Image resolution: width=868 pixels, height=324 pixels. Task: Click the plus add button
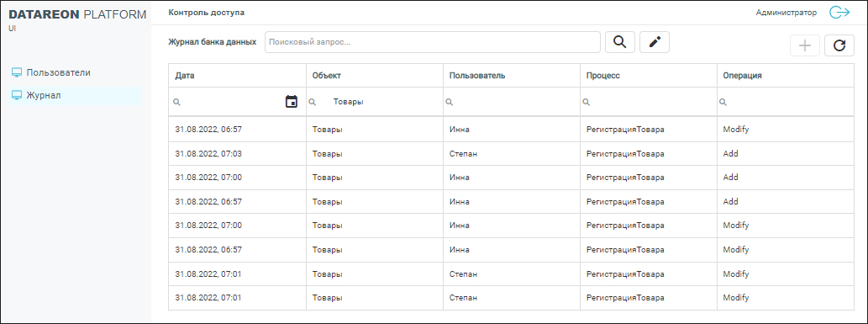coord(805,45)
